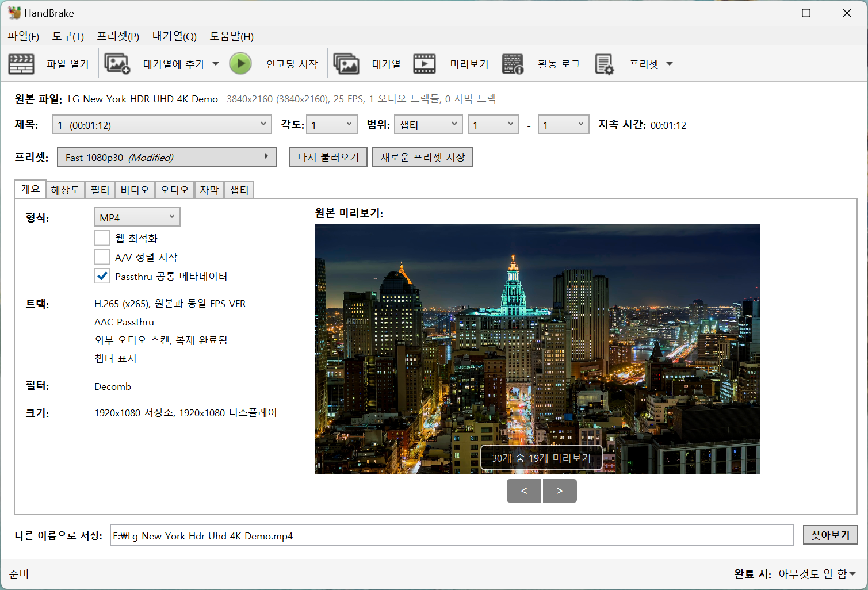Image resolution: width=868 pixels, height=590 pixels.
Task: Click the 1920x1080 저장소 size text
Action: tap(186, 413)
